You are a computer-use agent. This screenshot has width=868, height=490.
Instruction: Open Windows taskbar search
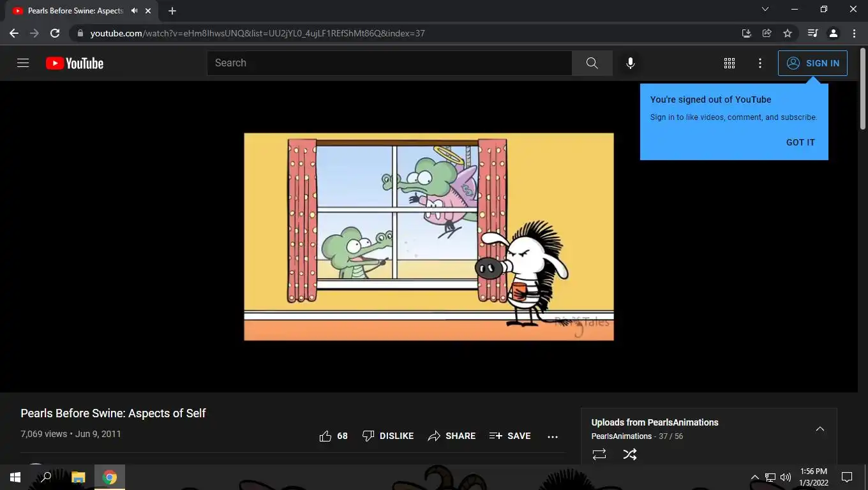coord(46,477)
